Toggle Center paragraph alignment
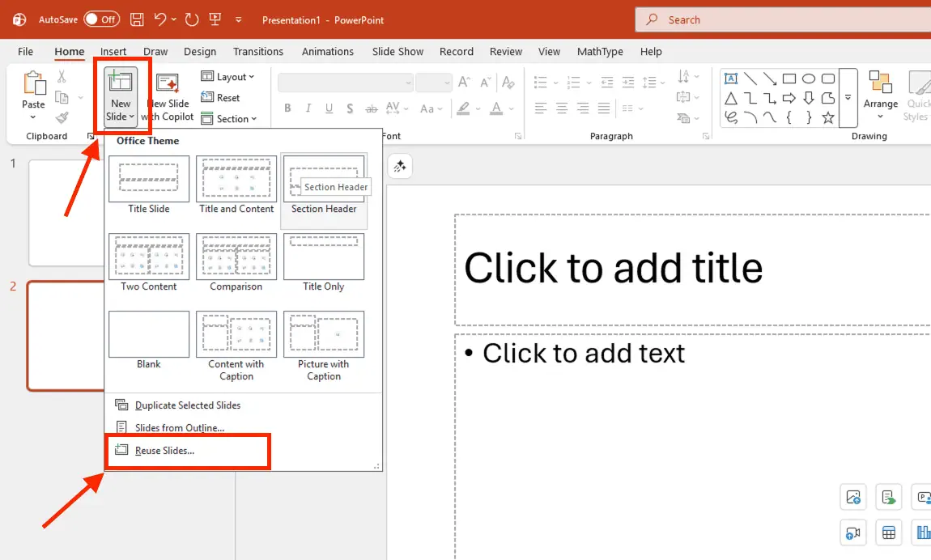Viewport: 931px width, 560px height. [x=562, y=108]
